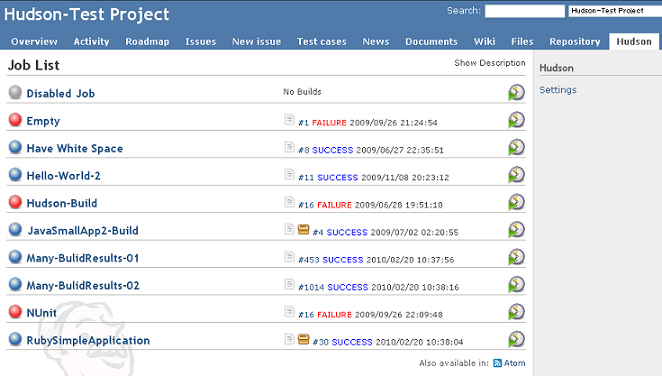Switch to the Activity tab

(x=91, y=41)
